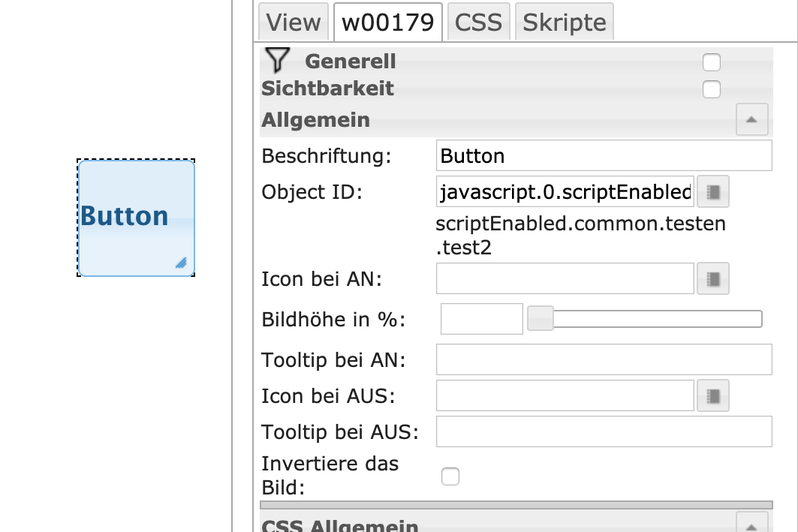Collapse the Allgemein section
Screen dimensions: 798x532
(x=751, y=119)
